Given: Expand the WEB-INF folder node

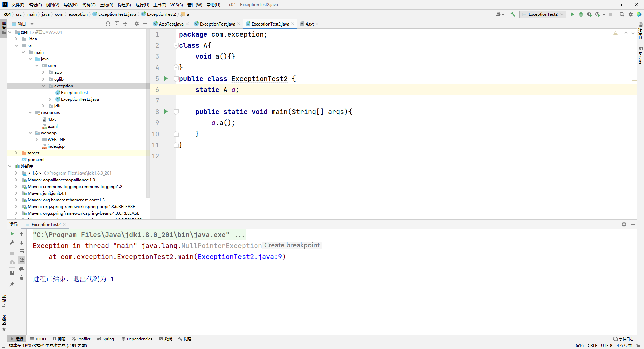Looking at the screenshot, I should [37, 140].
